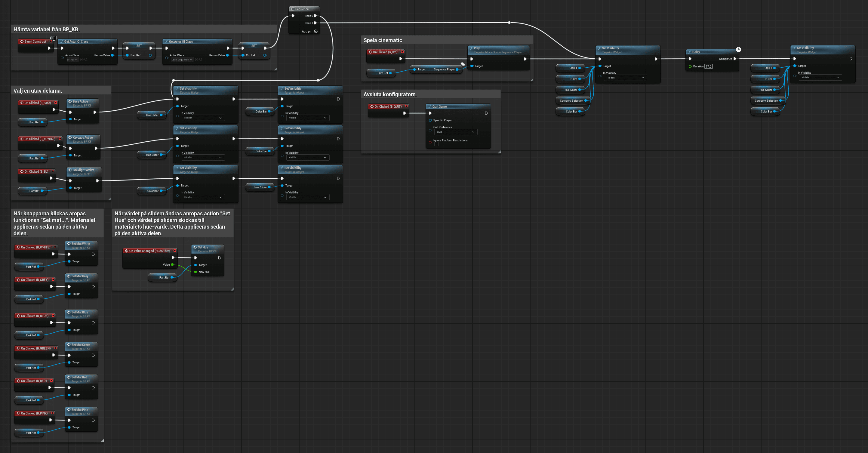This screenshot has width=868, height=453.
Task: Click the Set Mat Pink node title
Action: click(80, 410)
